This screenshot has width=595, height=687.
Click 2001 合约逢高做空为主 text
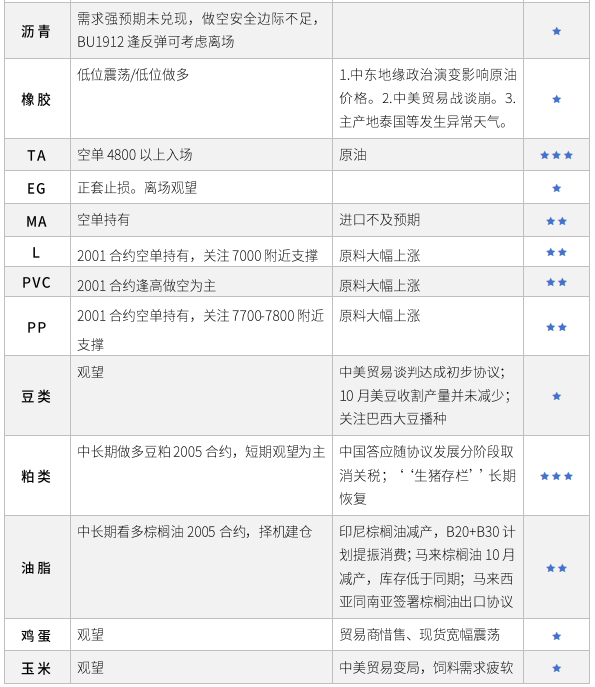click(x=146, y=286)
